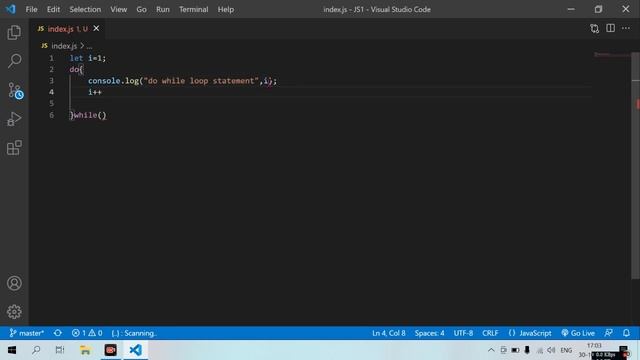Screen dimensions: 640x360
Task: Click the feedback icon in status bar
Action: tap(608, 333)
